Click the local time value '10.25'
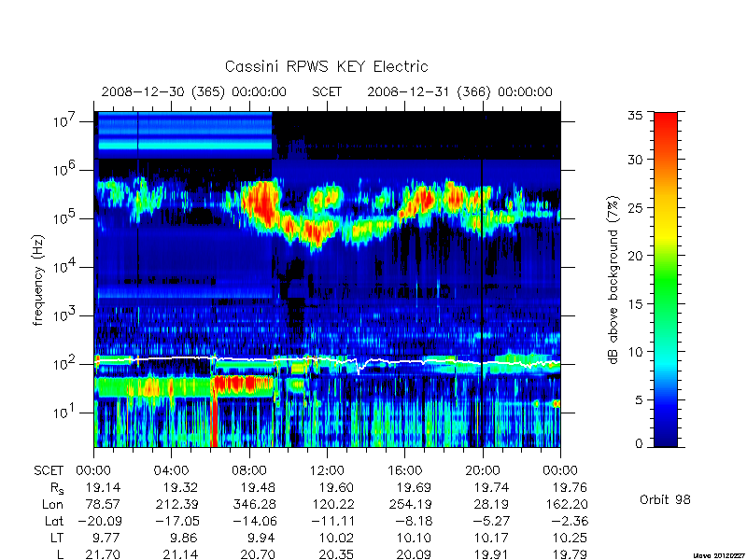The width and height of the screenshot is (747, 560). click(570, 538)
